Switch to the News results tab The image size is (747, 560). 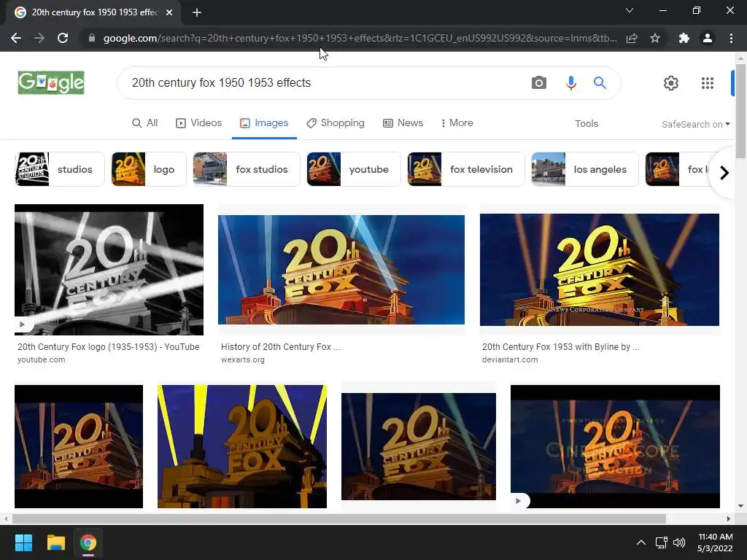click(x=403, y=122)
